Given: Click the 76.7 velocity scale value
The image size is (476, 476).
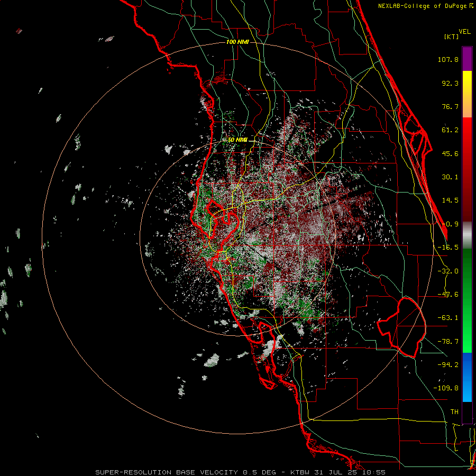Looking at the screenshot, I should [x=450, y=106].
